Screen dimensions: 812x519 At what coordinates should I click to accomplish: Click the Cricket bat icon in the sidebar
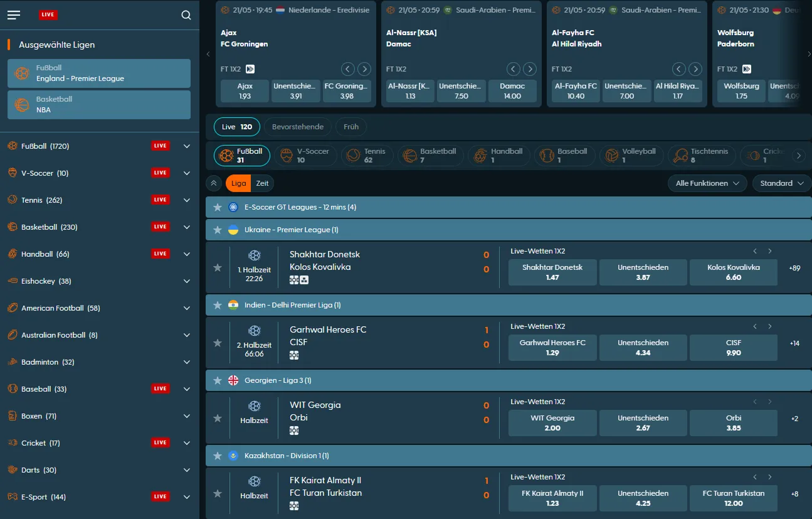click(13, 443)
